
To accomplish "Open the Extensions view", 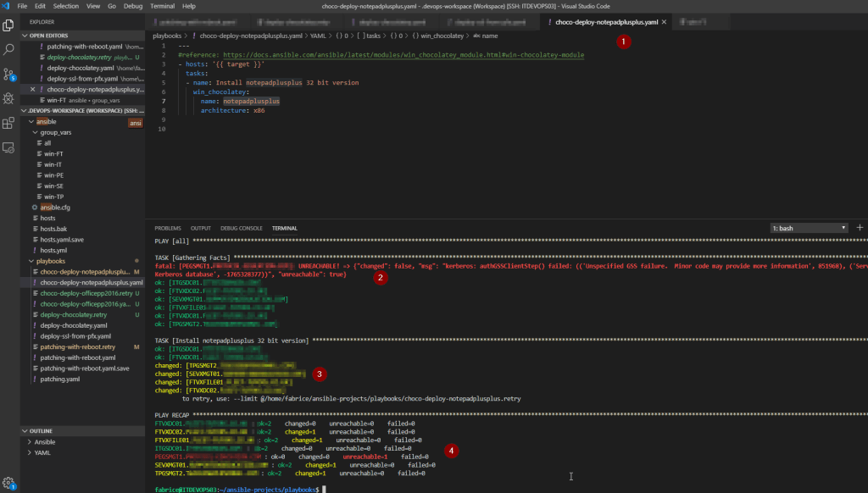I will (9, 124).
